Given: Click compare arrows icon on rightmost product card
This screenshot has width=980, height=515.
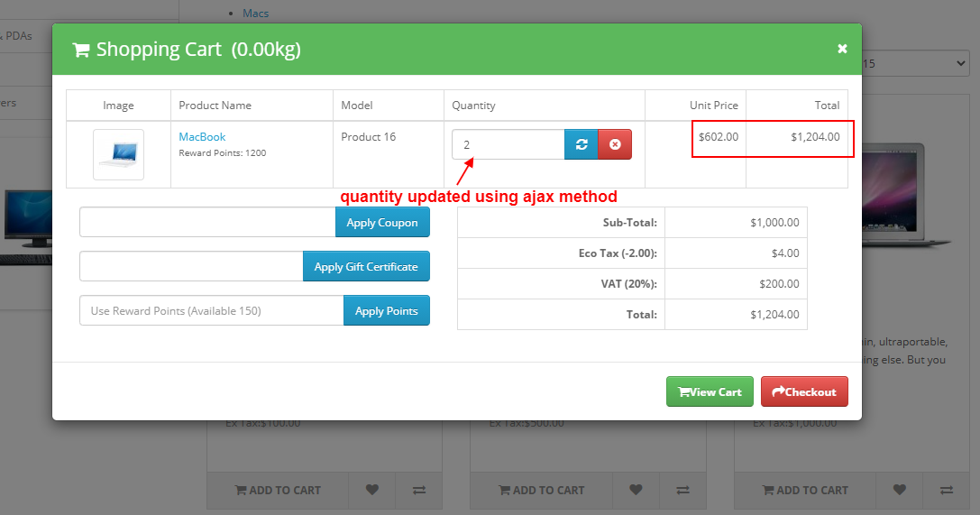Looking at the screenshot, I should click(x=947, y=490).
